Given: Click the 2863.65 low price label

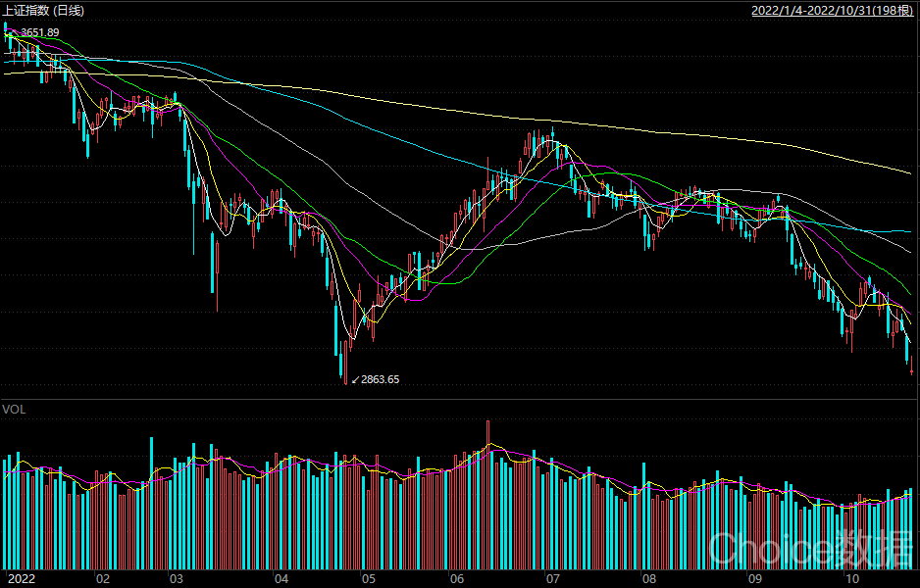Looking at the screenshot, I should [381, 379].
